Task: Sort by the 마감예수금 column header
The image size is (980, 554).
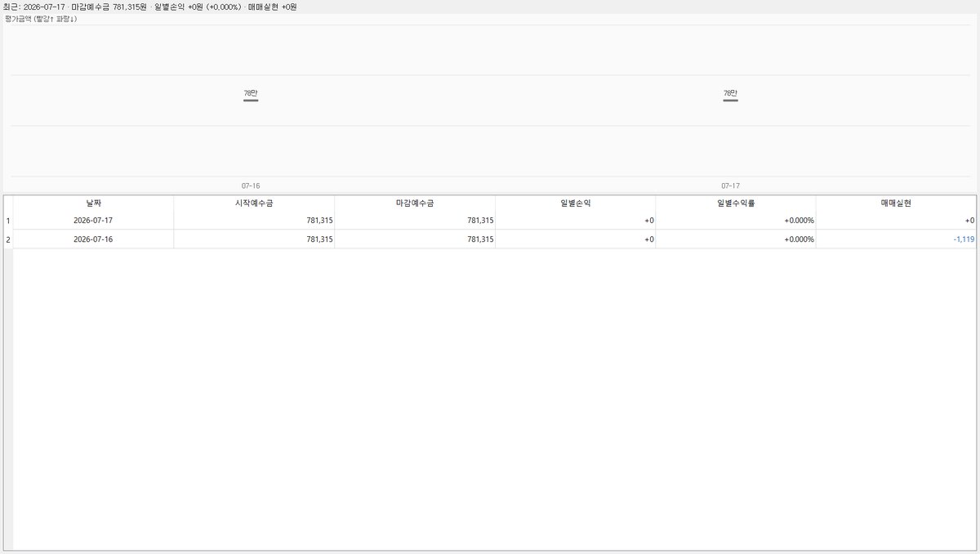Action: pos(415,203)
